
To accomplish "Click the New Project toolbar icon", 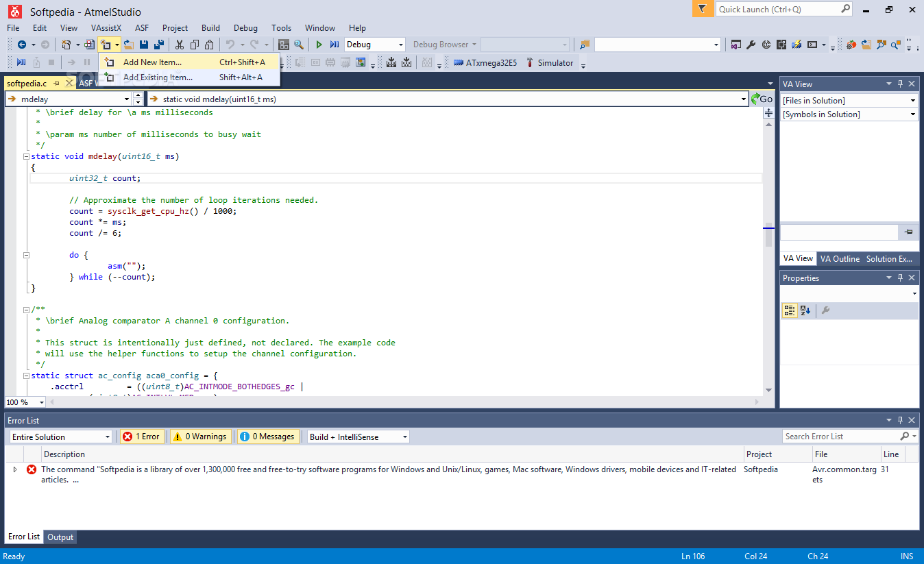I will pyautogui.click(x=66, y=45).
